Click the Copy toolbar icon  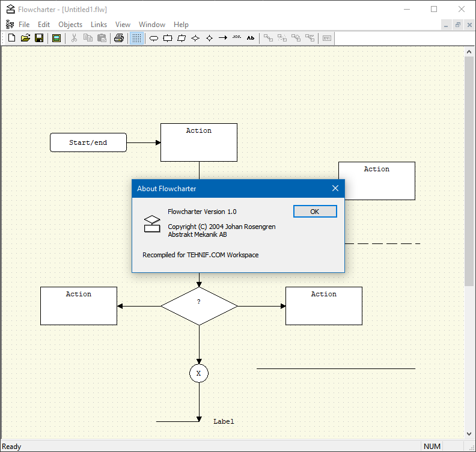coord(88,38)
